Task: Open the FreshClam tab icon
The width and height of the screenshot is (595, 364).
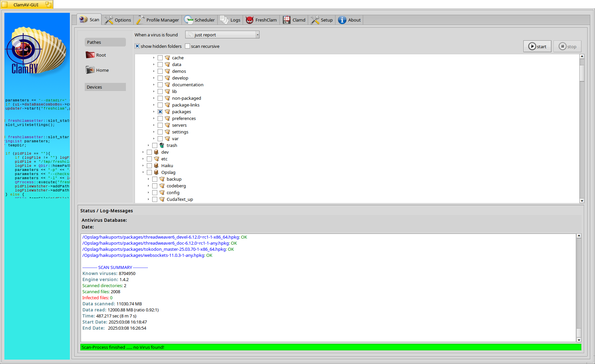Action: 250,20
